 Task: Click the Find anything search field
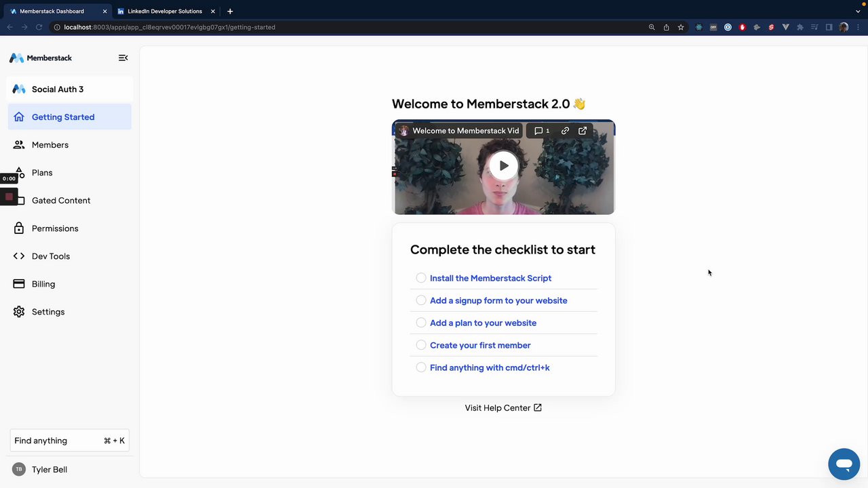(x=69, y=441)
